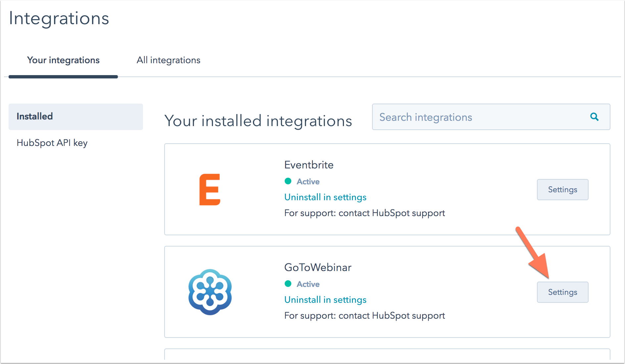Click GoToWebinar Active status text
Screen dimensions: 625x364
[308, 284]
